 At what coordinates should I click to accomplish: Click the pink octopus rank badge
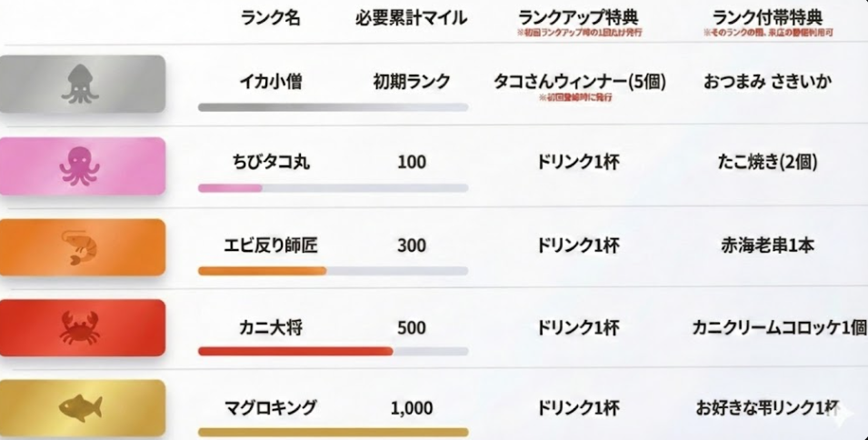coord(84,165)
